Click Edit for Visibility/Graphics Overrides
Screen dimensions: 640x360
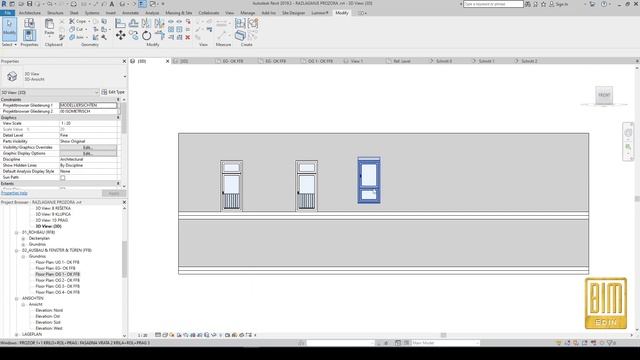(x=88, y=147)
